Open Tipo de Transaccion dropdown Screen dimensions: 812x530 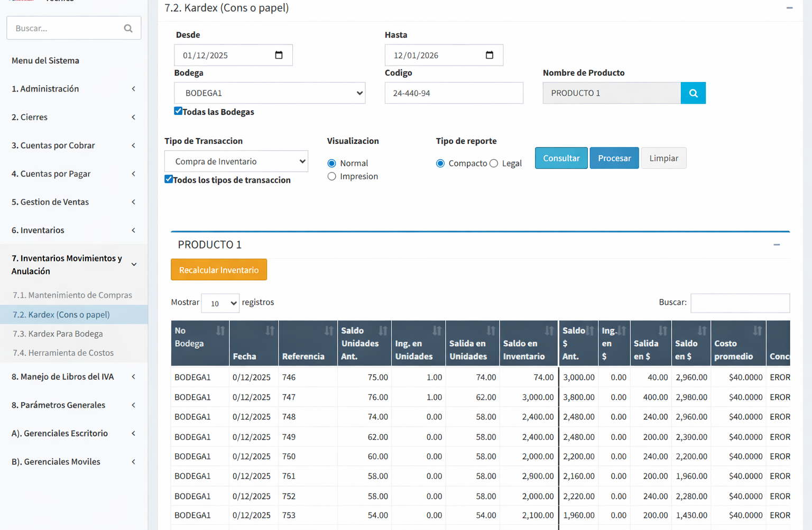click(236, 161)
